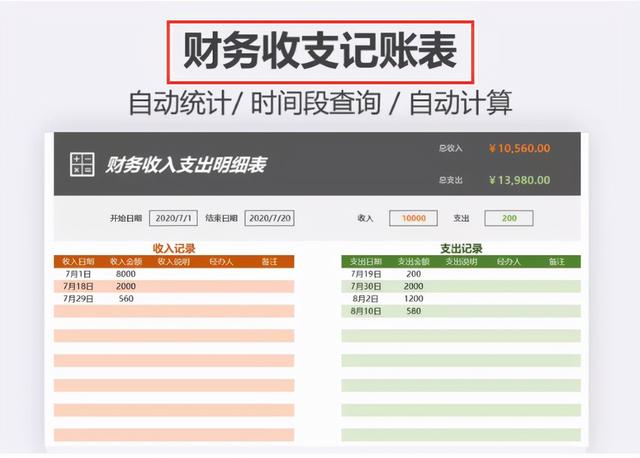Click the 自动统计/ 时间段查询 / 自动计算 subtitle
Viewport: 640px width, 458px height.
click(x=320, y=102)
